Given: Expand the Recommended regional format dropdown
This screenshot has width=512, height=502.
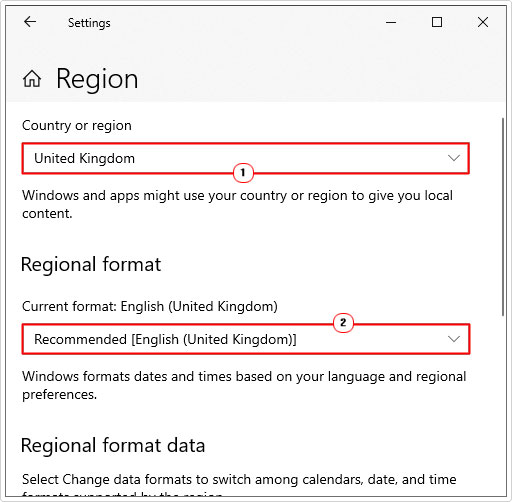Looking at the screenshot, I should tap(246, 339).
